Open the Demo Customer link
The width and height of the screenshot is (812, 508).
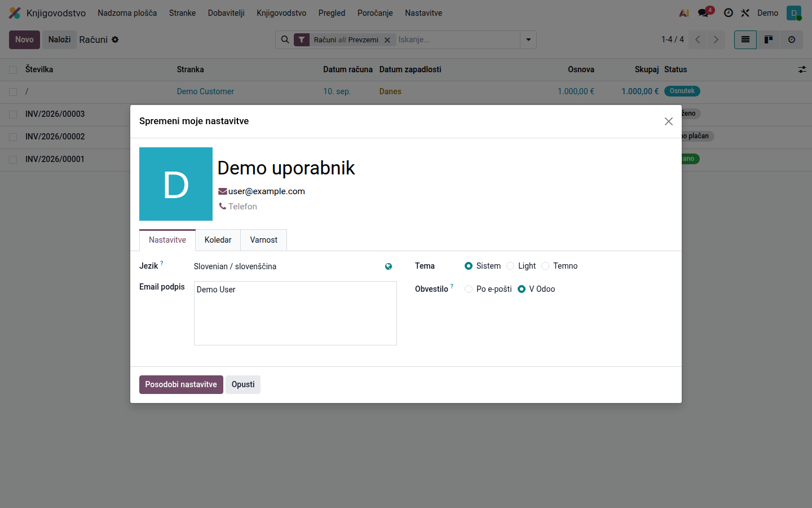205,91
